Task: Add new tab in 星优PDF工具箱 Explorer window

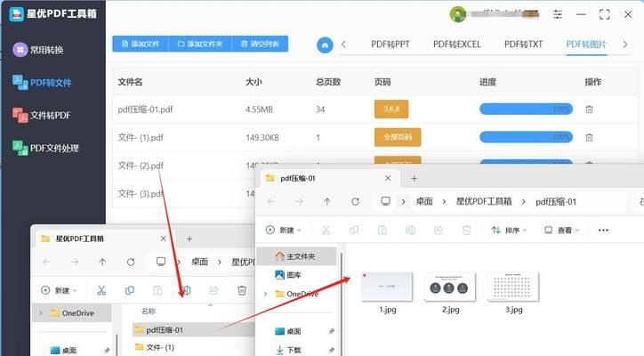Action: point(189,239)
